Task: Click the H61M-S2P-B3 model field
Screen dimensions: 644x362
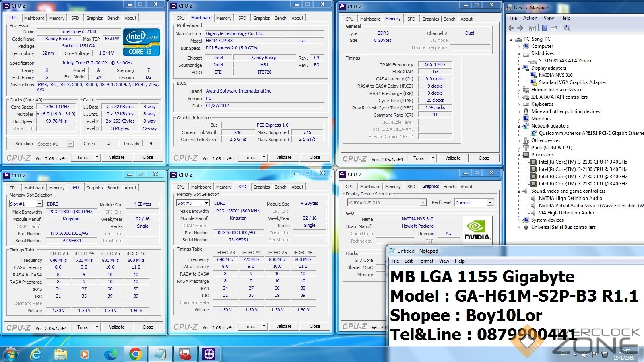Action: 242,41
